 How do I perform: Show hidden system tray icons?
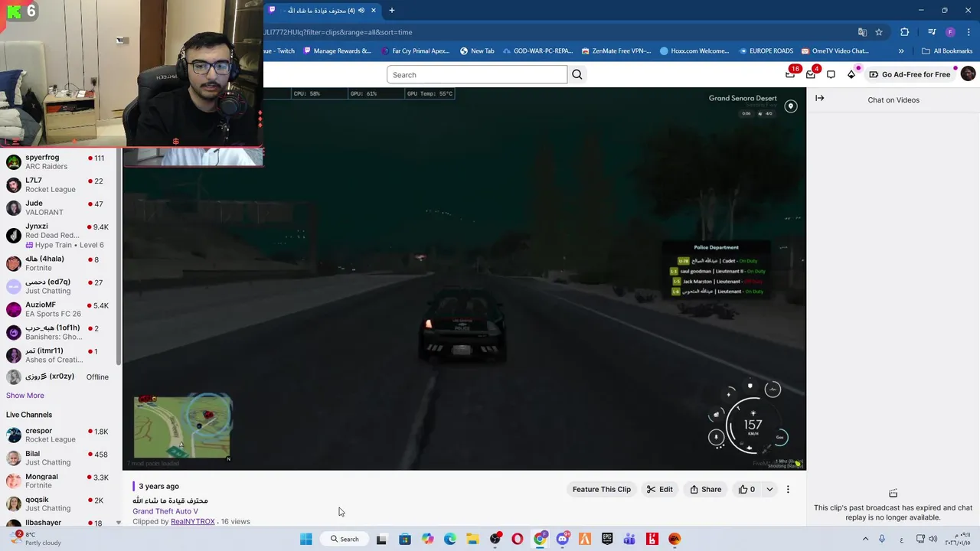click(866, 539)
